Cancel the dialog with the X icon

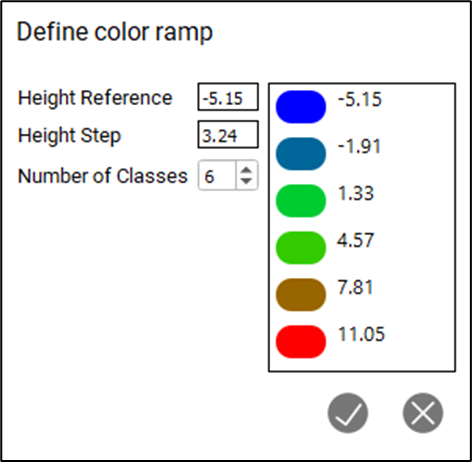(423, 413)
